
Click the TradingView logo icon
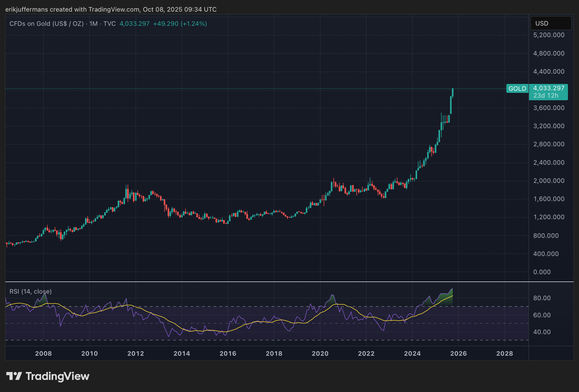14,376
